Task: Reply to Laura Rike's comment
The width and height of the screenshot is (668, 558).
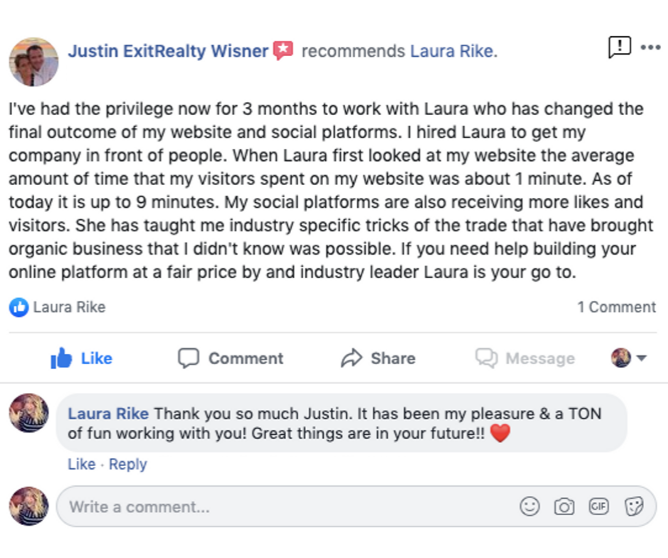Action: pos(128,464)
